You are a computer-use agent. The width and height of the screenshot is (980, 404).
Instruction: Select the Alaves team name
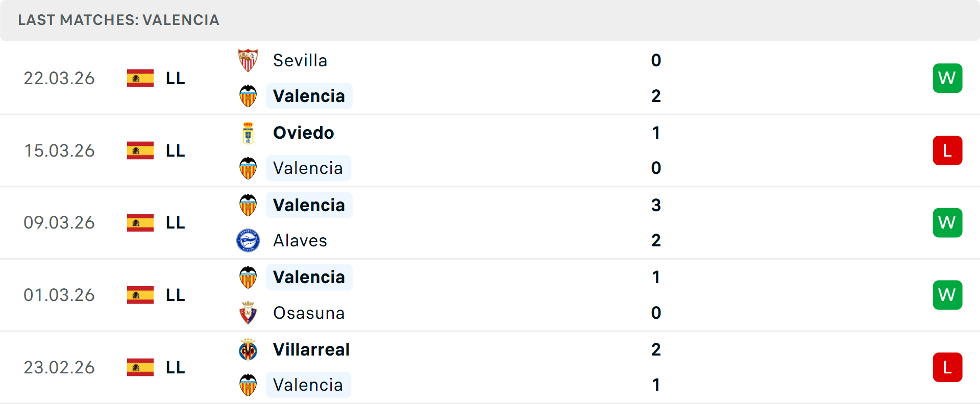click(300, 241)
